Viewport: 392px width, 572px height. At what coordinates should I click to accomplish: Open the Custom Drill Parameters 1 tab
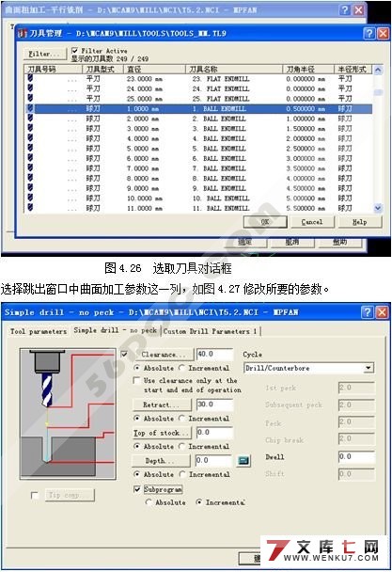pyautogui.click(x=211, y=331)
